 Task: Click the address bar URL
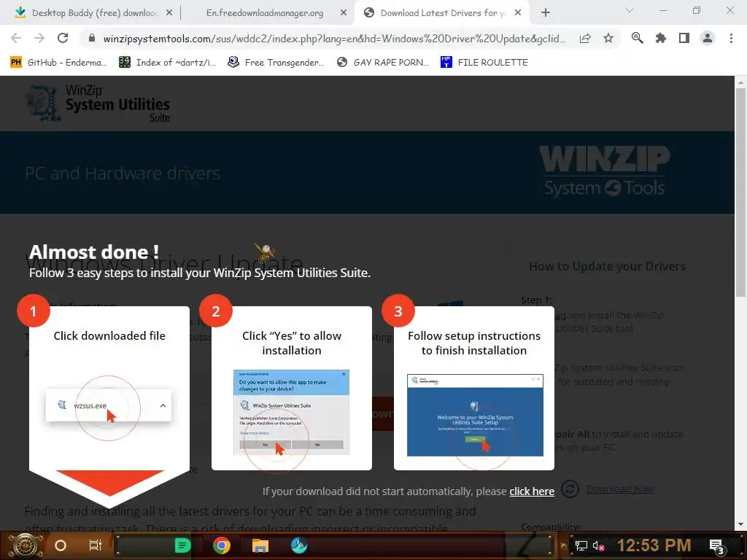tap(334, 39)
